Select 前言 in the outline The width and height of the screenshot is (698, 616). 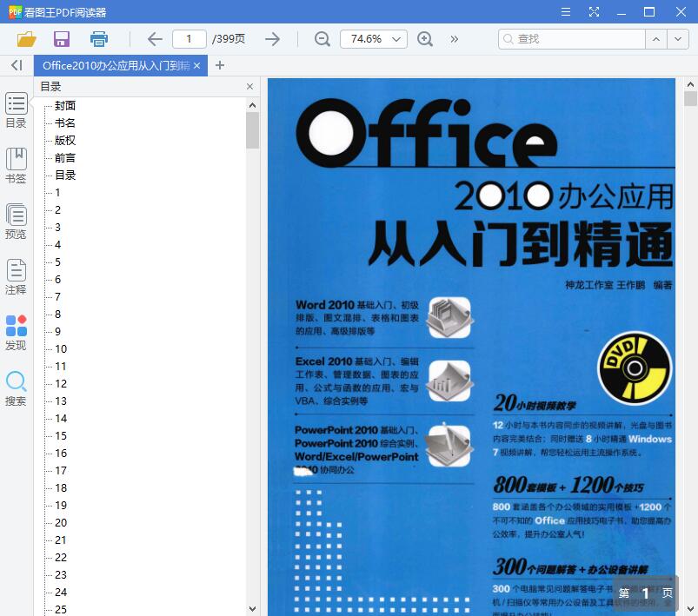[x=65, y=157]
